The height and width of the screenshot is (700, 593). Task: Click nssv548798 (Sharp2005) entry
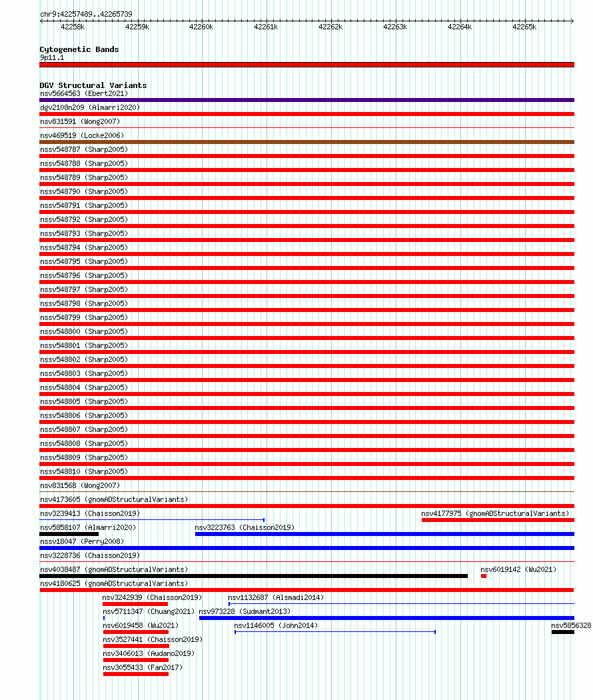click(x=84, y=303)
